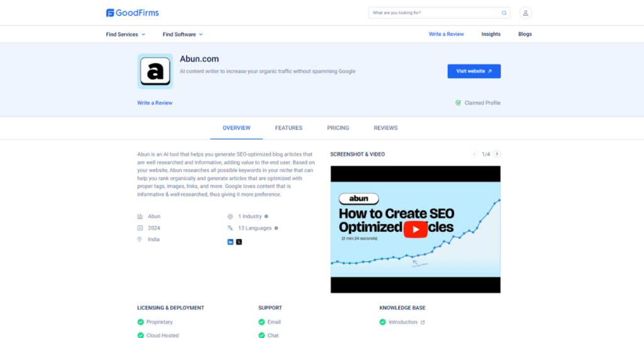Click the green check beside Introduction
This screenshot has height=338, width=644.
383,322
